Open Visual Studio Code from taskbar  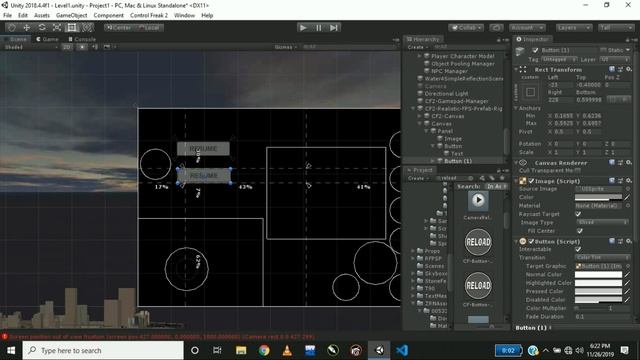pos(402,350)
